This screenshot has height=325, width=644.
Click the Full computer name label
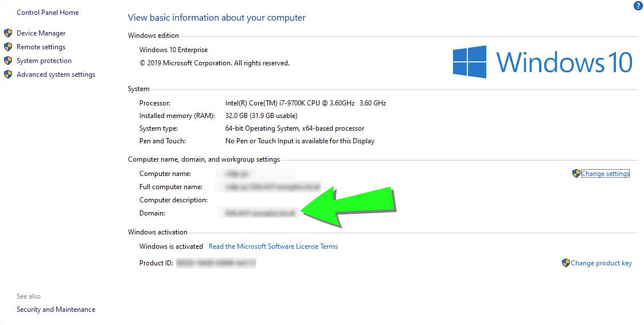point(171,187)
